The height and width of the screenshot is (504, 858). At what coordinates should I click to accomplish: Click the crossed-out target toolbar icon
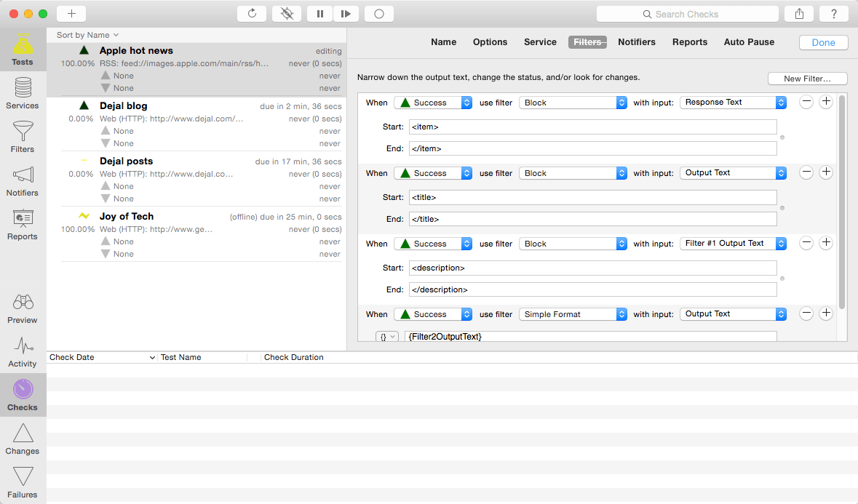(x=287, y=14)
